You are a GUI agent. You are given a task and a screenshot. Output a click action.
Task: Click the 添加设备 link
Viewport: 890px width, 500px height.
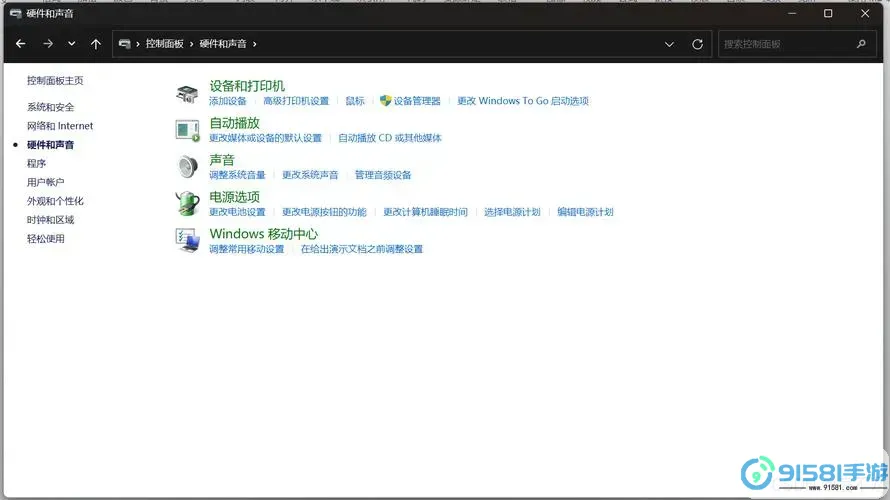228,101
